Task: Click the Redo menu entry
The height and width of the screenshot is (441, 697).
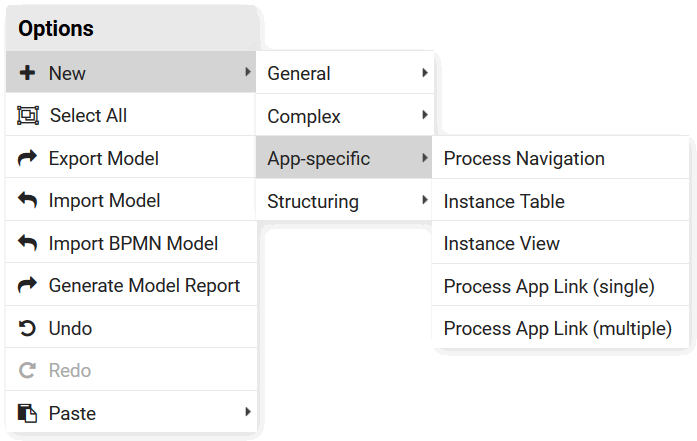Action: 70,370
